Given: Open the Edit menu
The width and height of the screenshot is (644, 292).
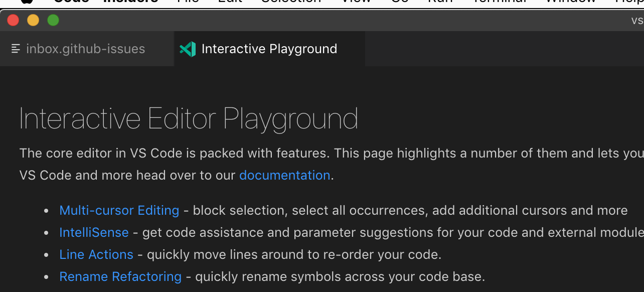Looking at the screenshot, I should pos(229,2).
